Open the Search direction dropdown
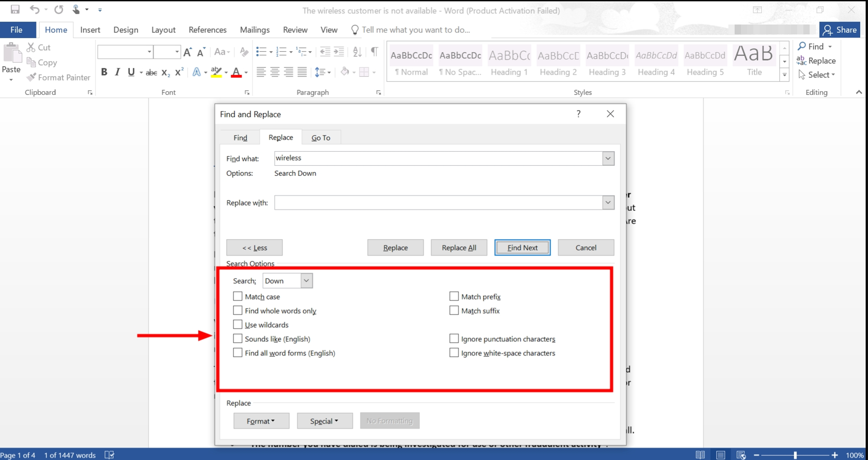This screenshot has width=868, height=460. pos(306,281)
